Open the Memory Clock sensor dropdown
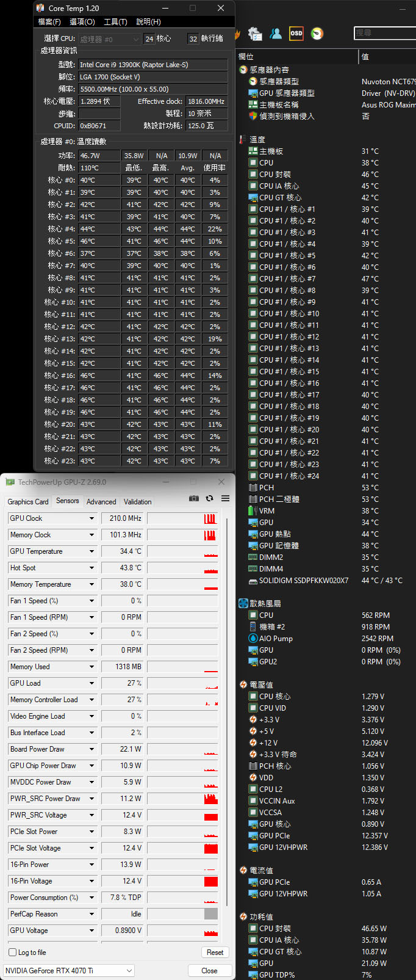This screenshot has height=980, width=416. pos(91,535)
